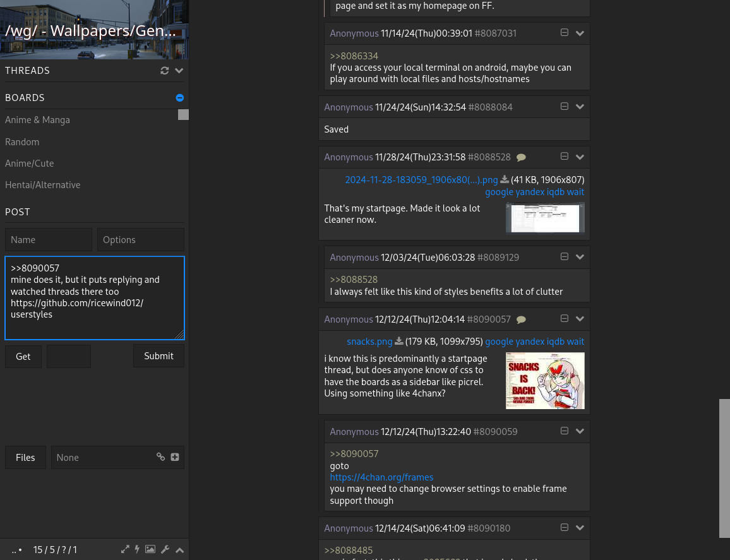The image size is (730, 560).
Task: Click the google search link for snacks.png
Action: (x=499, y=342)
